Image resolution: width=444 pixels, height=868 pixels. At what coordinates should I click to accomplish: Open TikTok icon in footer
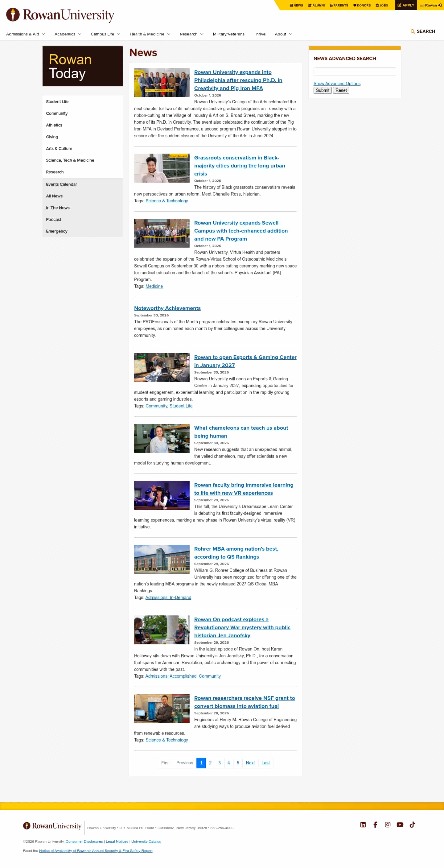click(412, 824)
